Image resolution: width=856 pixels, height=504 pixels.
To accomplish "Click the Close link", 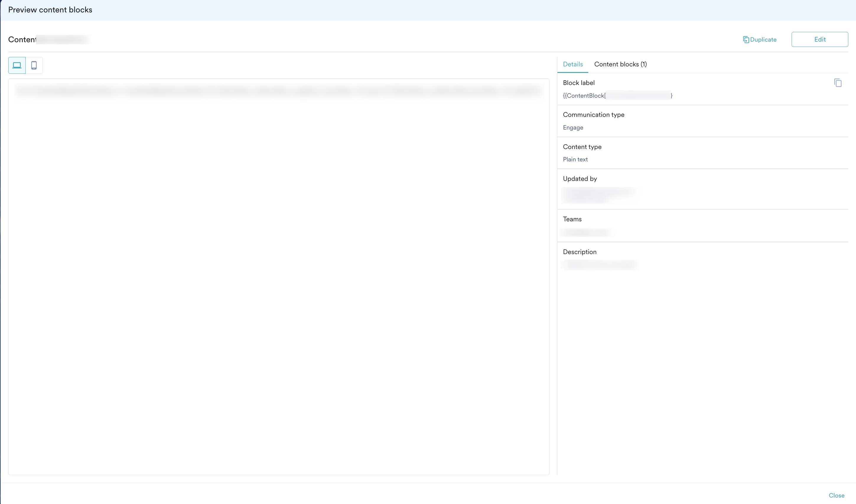I will (837, 495).
